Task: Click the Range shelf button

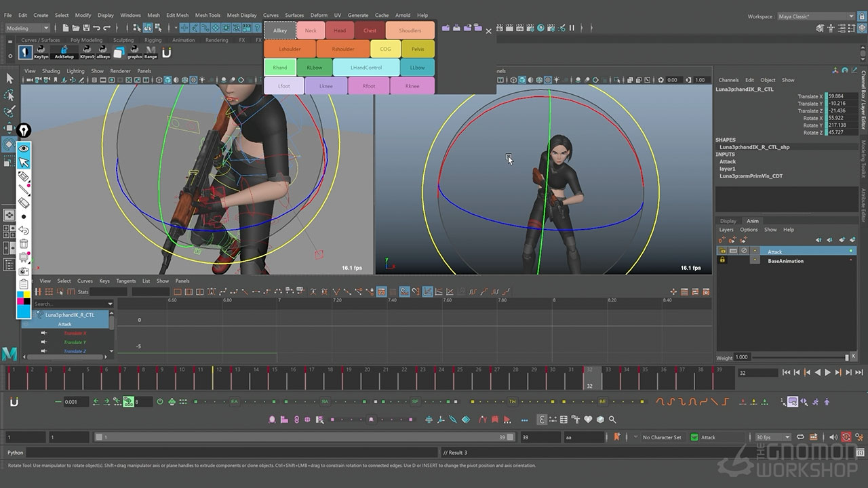Action: (x=151, y=52)
